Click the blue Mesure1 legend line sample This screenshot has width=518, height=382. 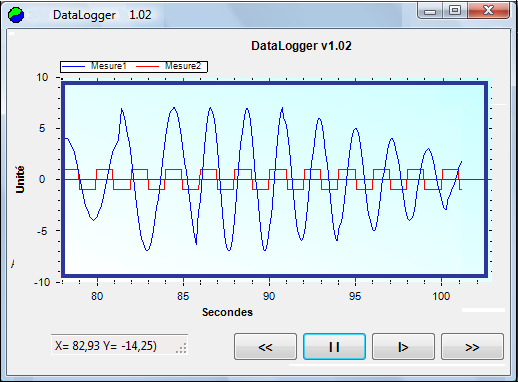point(74,66)
